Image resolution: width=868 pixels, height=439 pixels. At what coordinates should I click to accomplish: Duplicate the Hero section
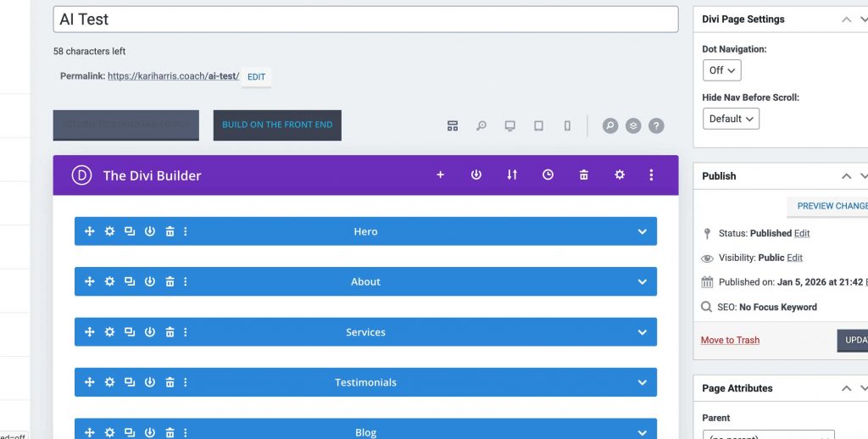point(130,231)
